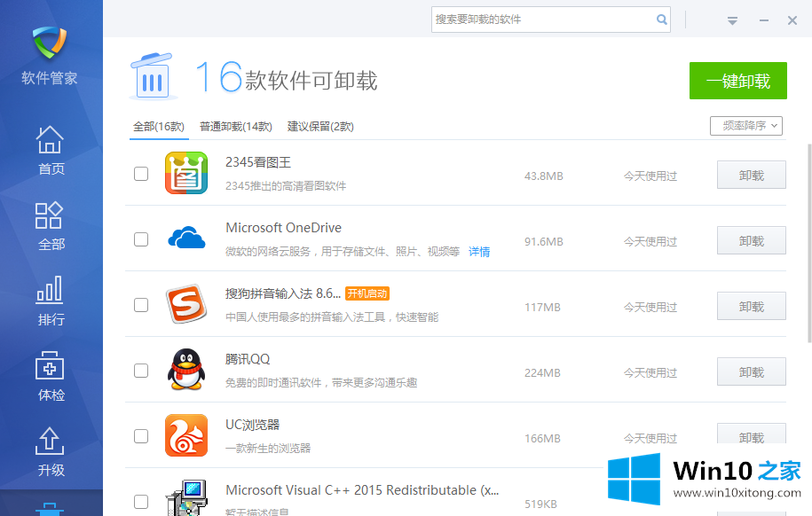Switch to the 全部(16款) tab
This screenshot has height=516, width=812.
[x=159, y=127]
